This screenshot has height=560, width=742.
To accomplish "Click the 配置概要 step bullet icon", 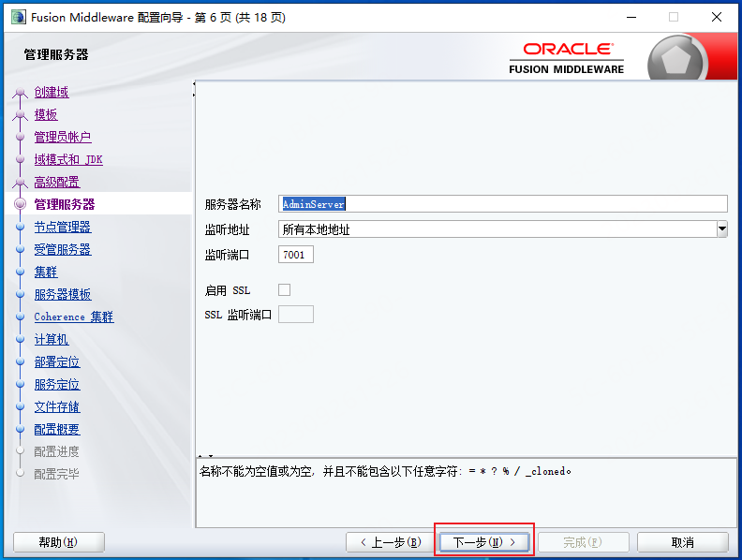I will (20, 430).
